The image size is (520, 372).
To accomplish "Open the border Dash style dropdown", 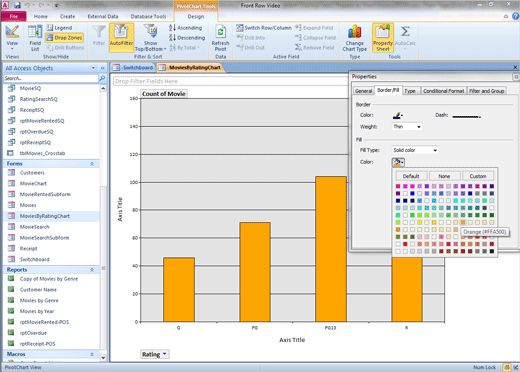I will tap(467, 116).
